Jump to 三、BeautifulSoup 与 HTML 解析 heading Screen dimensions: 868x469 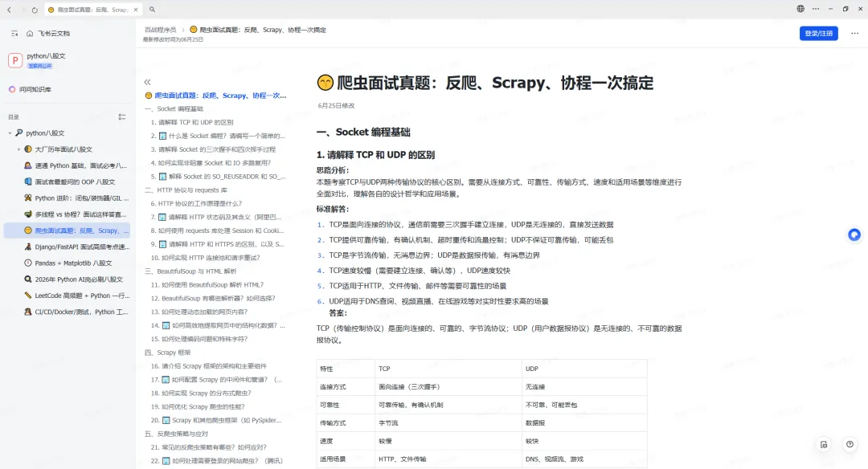coord(190,271)
